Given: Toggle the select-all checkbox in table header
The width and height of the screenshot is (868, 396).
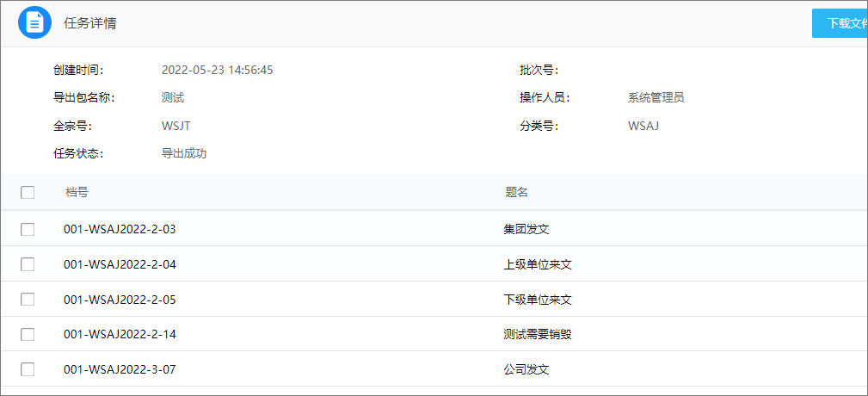Looking at the screenshot, I should click(28, 192).
